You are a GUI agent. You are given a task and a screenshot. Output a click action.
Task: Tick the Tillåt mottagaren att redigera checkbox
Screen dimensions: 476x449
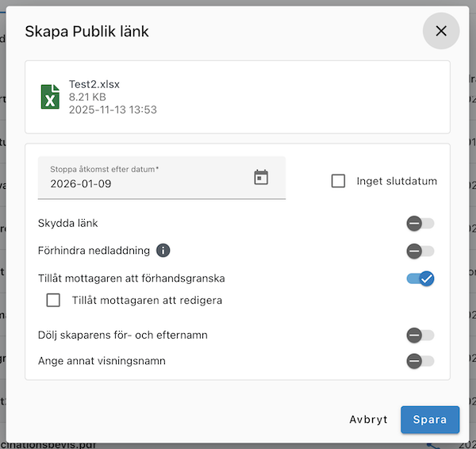coord(54,300)
